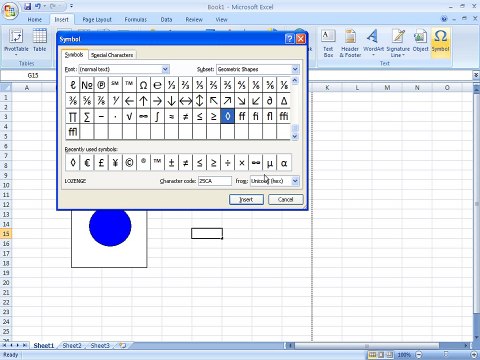
Task: Open Review ribbon tab
Action: tap(194, 20)
